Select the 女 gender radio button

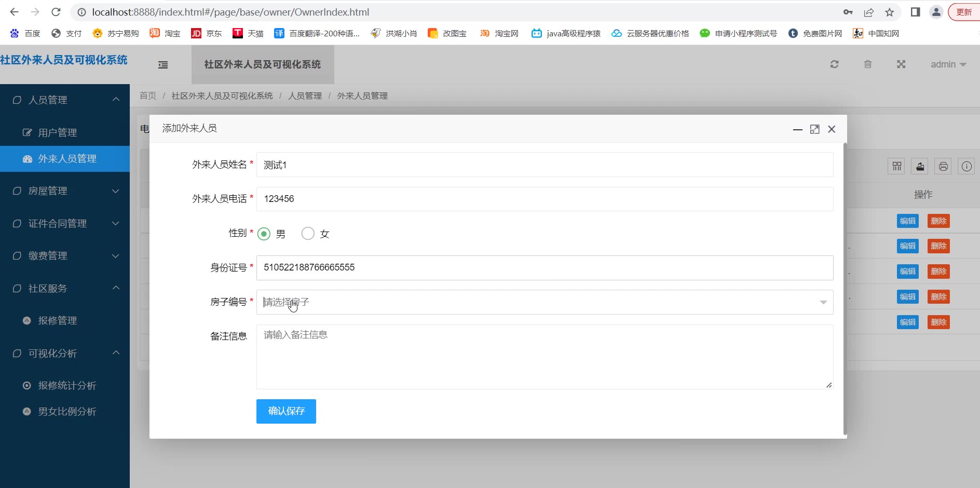coord(308,234)
